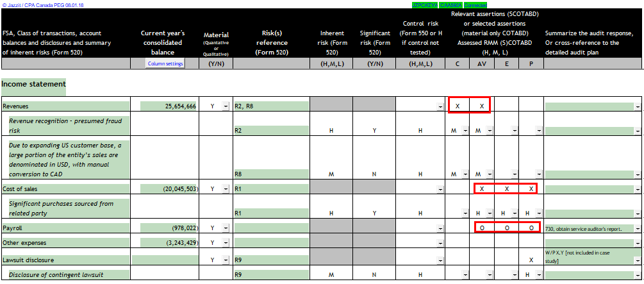
Task: Select the Cost of sales E assertion X
Action: (x=506, y=189)
